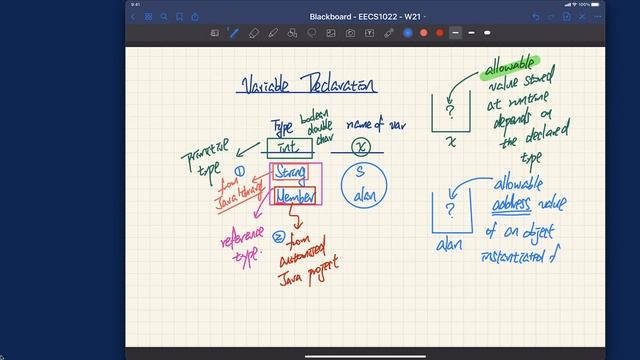The width and height of the screenshot is (640, 360).
Task: Tap the Wi-Fi status icon
Action: (574, 4)
